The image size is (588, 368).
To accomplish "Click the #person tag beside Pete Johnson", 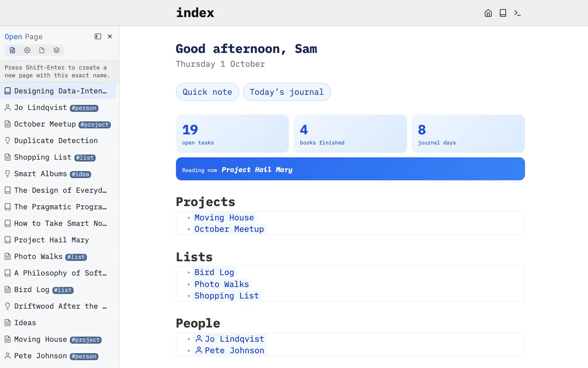I will tap(84, 357).
